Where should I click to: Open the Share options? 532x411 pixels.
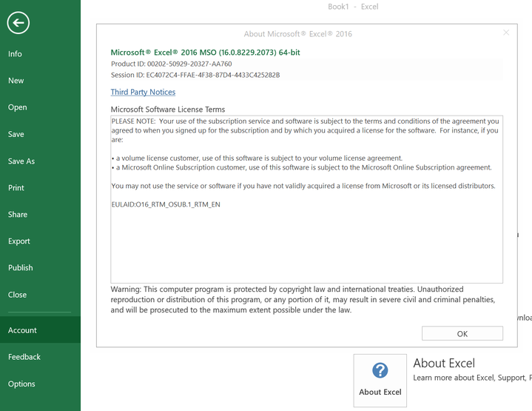[x=18, y=214]
